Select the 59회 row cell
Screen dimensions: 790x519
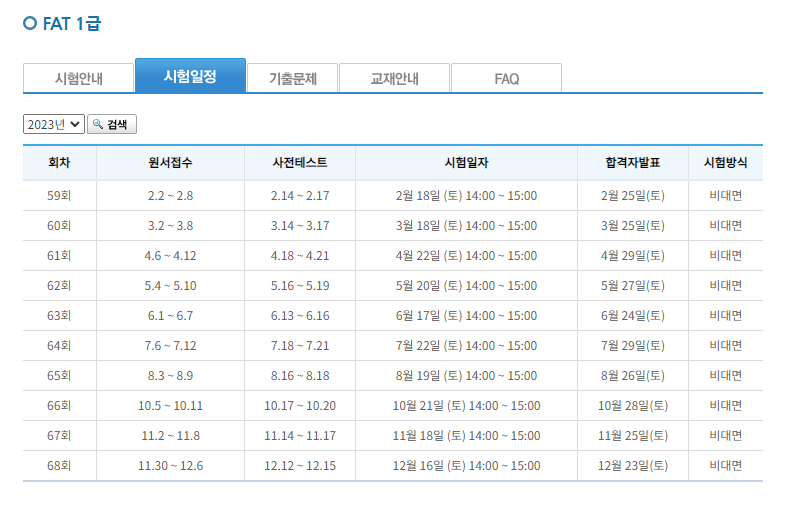pyautogui.click(x=59, y=196)
